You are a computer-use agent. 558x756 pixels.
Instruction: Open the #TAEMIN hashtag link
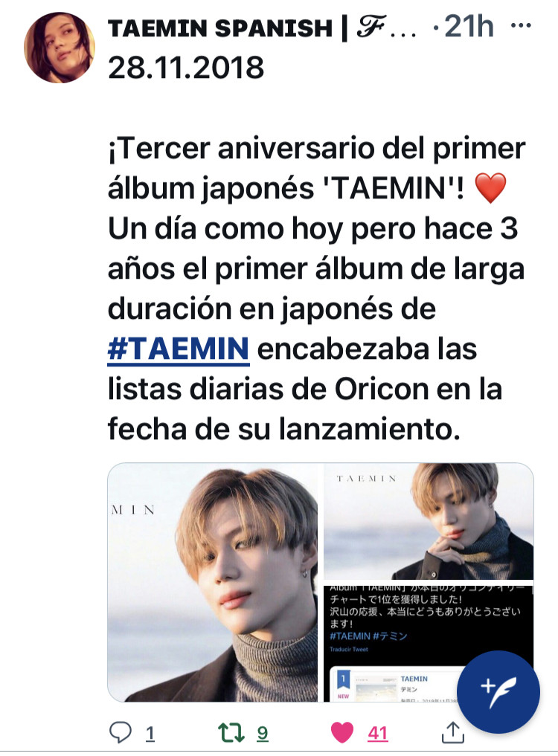point(178,349)
